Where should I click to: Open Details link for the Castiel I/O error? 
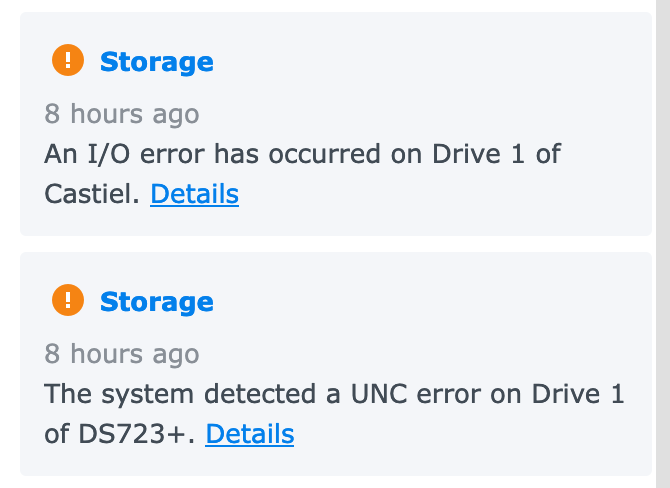tap(194, 193)
